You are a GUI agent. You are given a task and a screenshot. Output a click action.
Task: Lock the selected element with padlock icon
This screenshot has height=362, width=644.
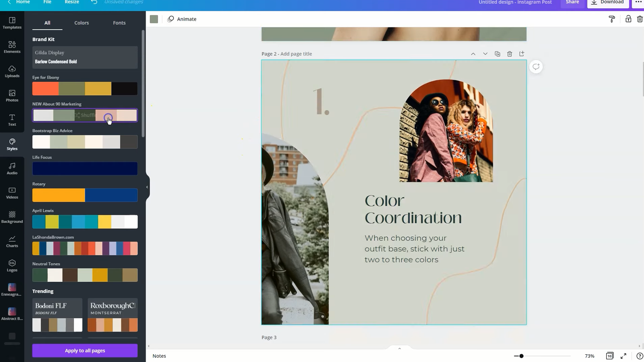click(628, 19)
